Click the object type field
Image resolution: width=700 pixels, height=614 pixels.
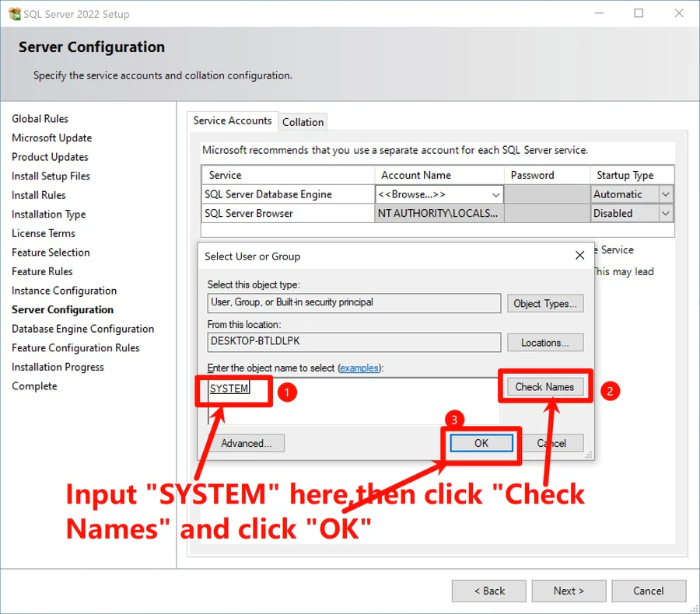coord(354,303)
